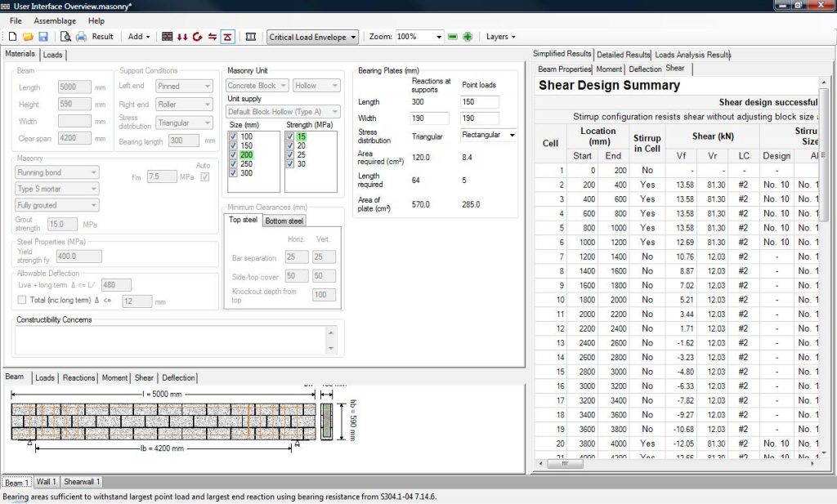This screenshot has width=837, height=504.
Task: Open the Assemblage menu
Action: [x=55, y=20]
